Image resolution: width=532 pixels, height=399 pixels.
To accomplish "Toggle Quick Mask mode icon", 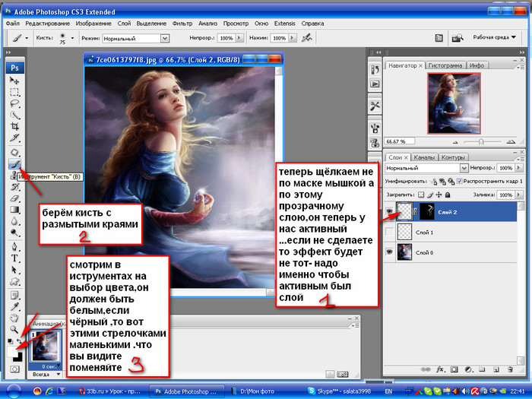I will 14,369.
